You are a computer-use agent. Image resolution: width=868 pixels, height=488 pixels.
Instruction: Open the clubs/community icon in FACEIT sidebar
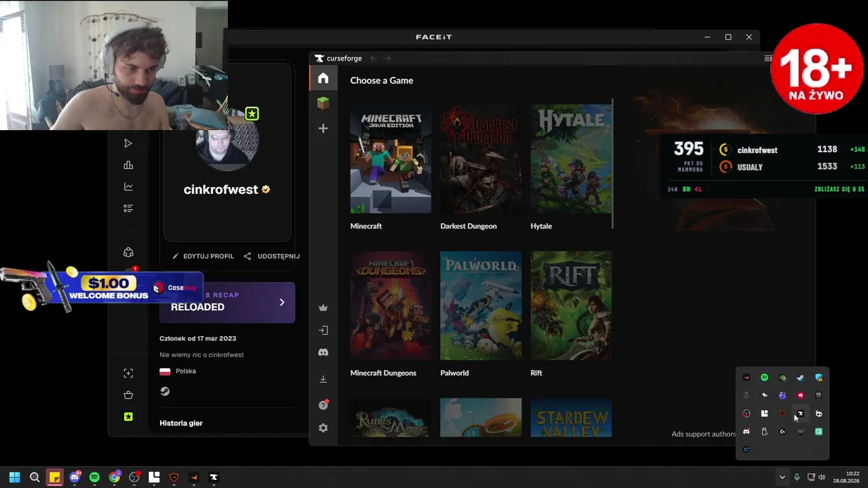[128, 252]
